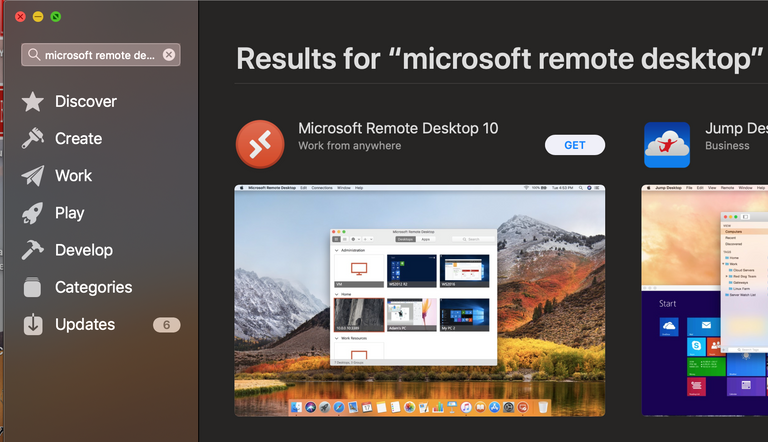Viewport: 768px width, 442px height.
Task: Enter full screen with green button
Action: pyautogui.click(x=56, y=17)
